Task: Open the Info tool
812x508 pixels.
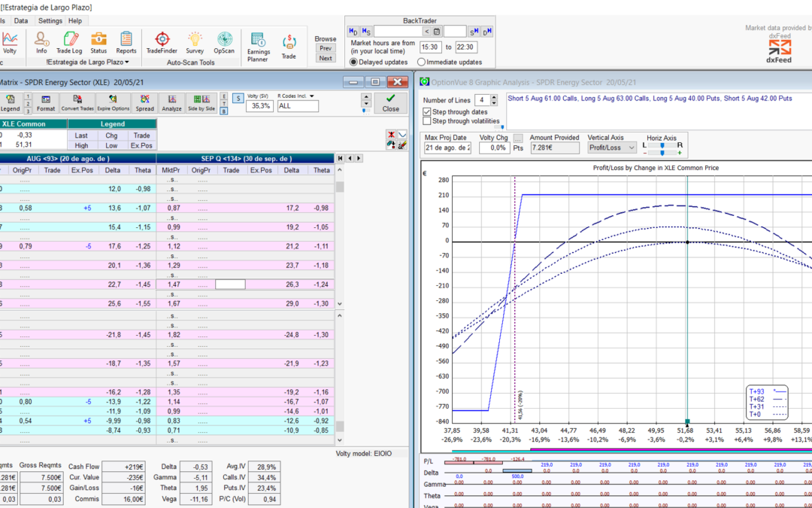Action: 41,43
